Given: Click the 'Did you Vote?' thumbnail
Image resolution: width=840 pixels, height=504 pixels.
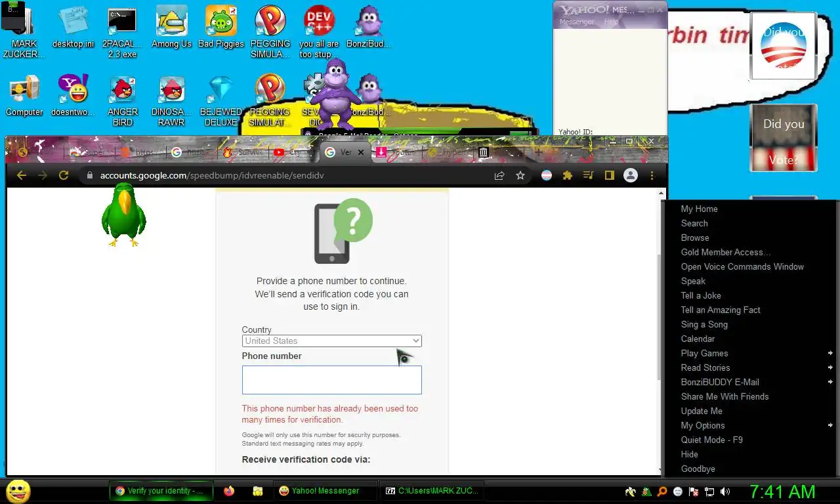Looking at the screenshot, I should [x=783, y=138].
